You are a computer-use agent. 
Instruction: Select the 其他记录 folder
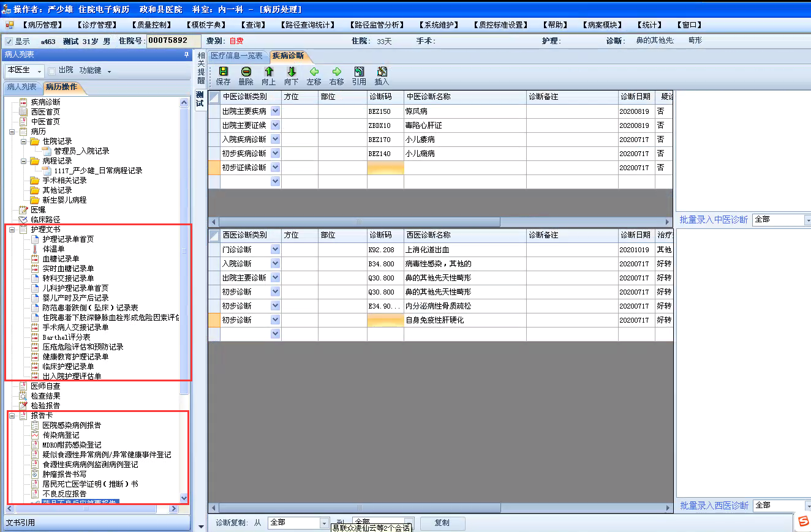tap(57, 190)
